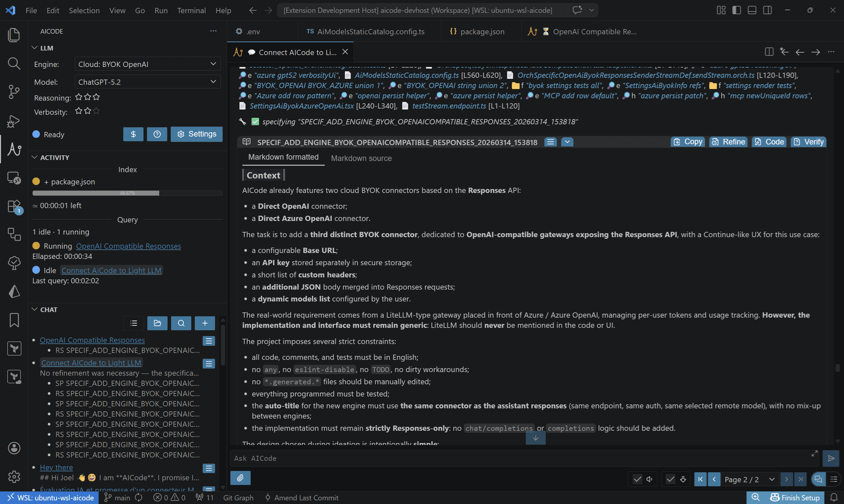
Task: Open the Page 2 / 2 dropdown
Action: point(749,479)
